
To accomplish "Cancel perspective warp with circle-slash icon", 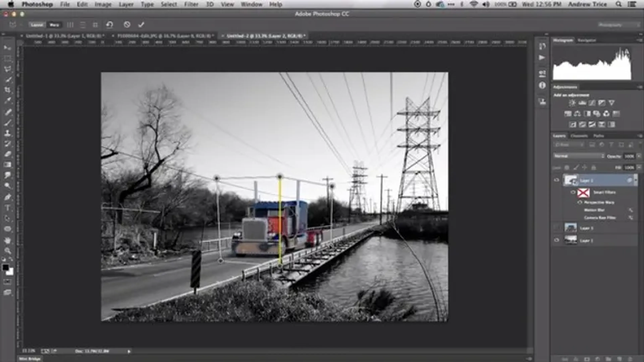I will (x=127, y=25).
